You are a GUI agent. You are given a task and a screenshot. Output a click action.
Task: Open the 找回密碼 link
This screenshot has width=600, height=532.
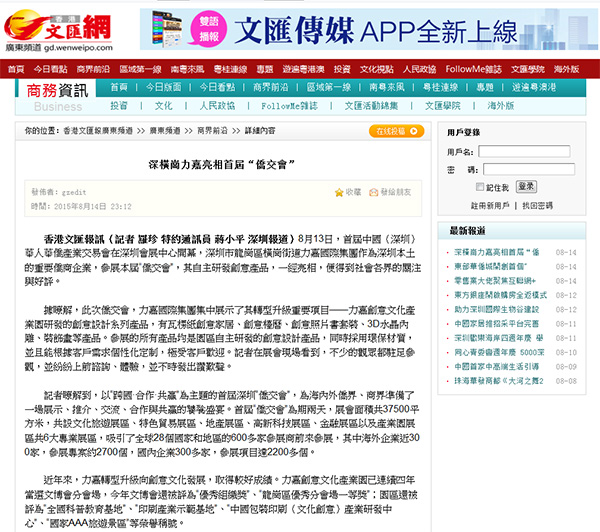[x=537, y=206]
